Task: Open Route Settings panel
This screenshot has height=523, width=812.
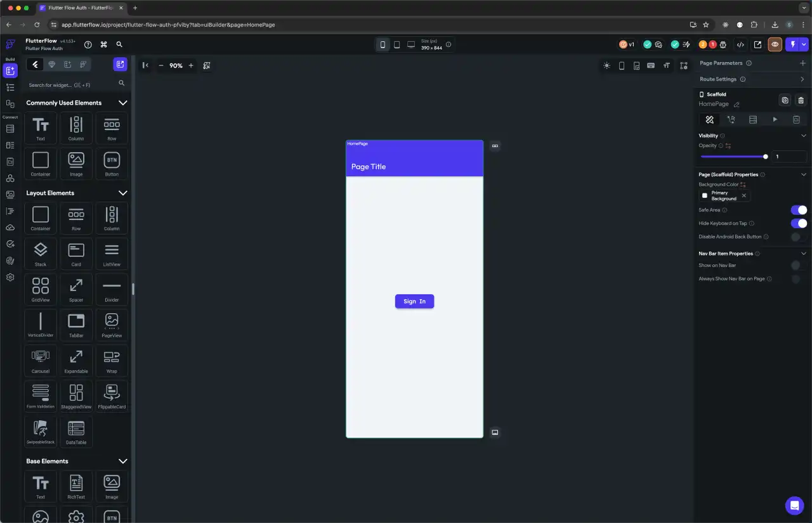Action: [802, 79]
